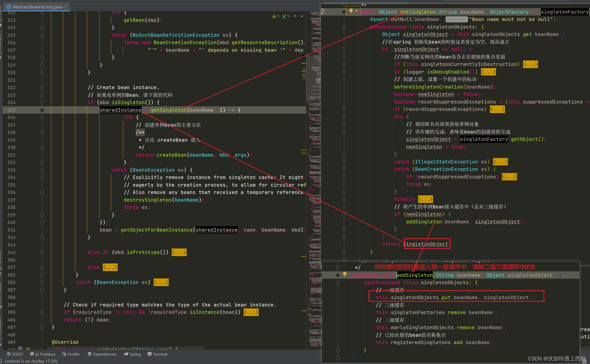
Task: Click the highlighted addSingleton method name declaration
Action: [414, 275]
